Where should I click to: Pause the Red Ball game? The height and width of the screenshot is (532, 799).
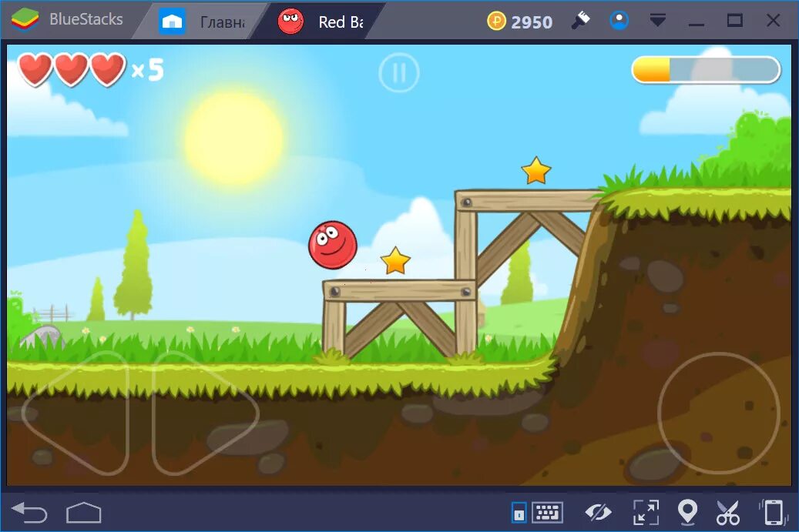point(399,73)
